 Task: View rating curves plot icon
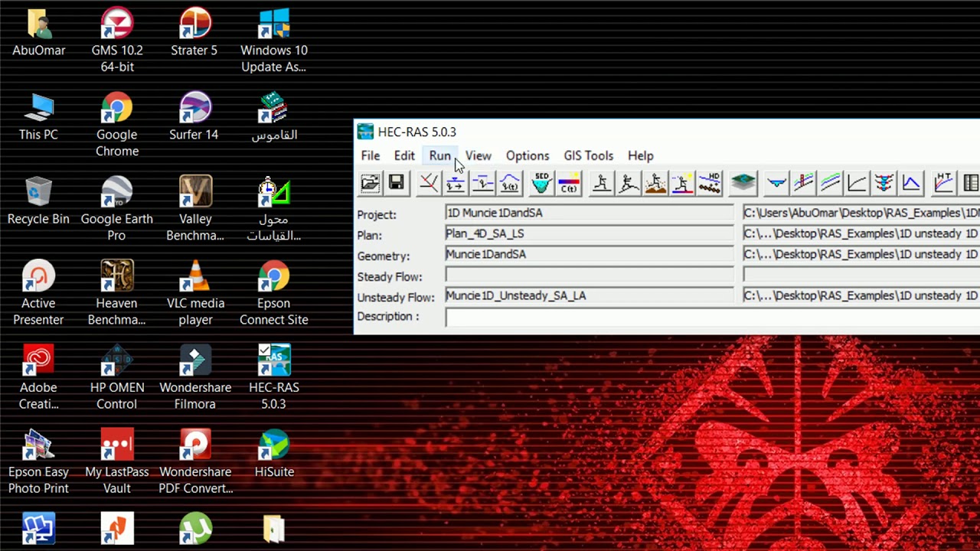click(x=857, y=183)
